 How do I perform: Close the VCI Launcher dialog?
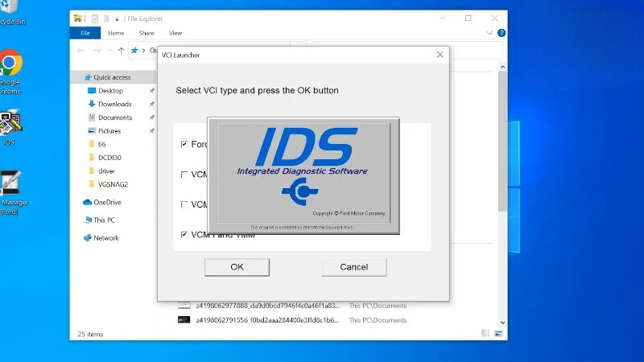440,55
